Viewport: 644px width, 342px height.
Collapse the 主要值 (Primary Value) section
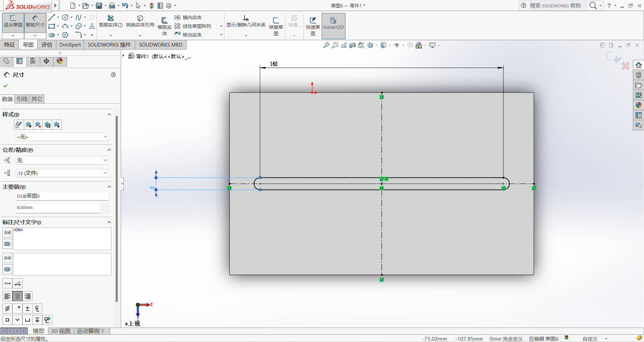pyautogui.click(x=109, y=187)
